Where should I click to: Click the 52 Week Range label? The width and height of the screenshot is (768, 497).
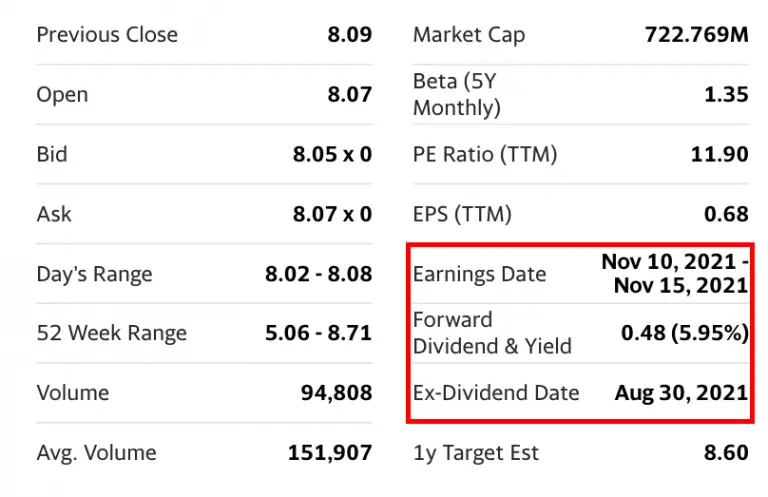112,333
